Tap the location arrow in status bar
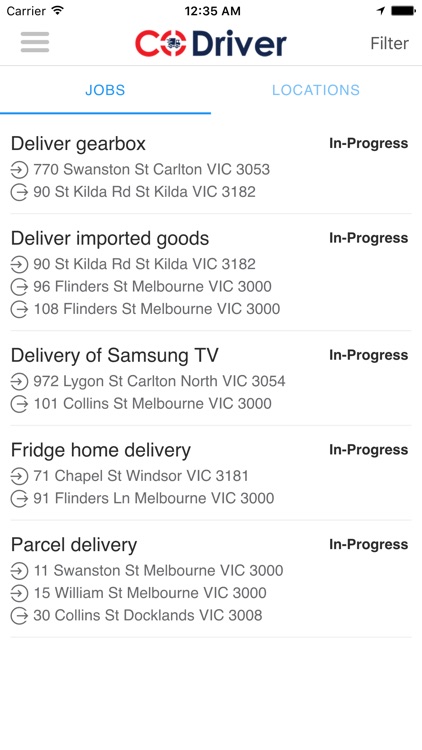The height and width of the screenshot is (750, 422). (380, 11)
